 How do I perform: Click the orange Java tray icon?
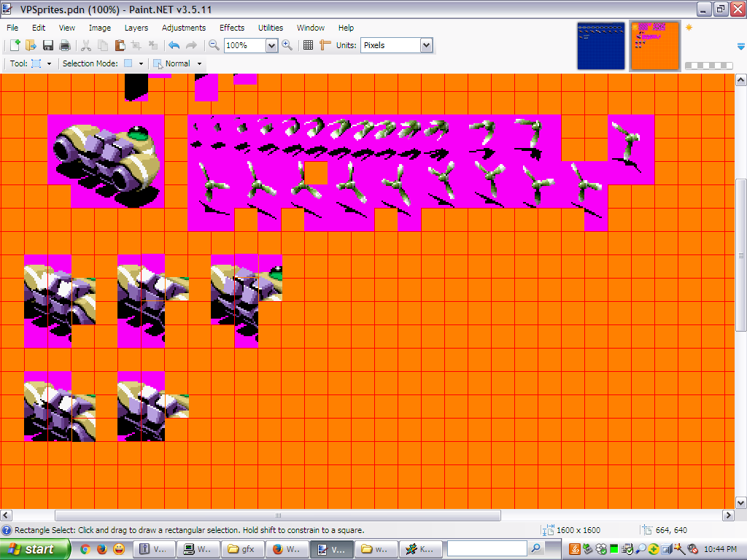pyautogui.click(x=575, y=549)
